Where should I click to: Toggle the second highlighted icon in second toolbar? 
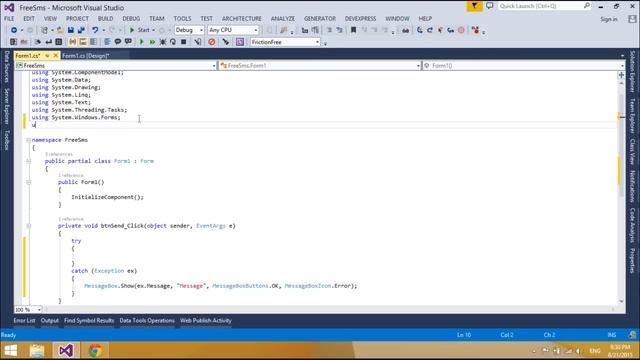pyautogui.click(x=83, y=42)
